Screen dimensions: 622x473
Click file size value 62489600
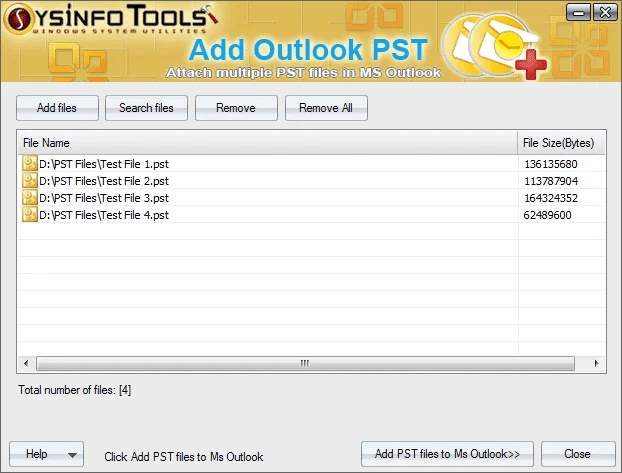click(547, 215)
